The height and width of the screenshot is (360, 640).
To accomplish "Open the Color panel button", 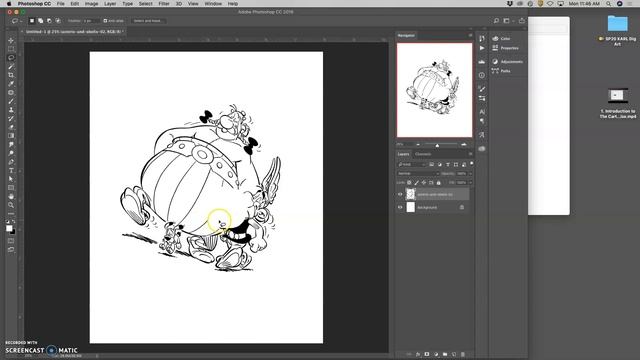I will [x=502, y=38].
